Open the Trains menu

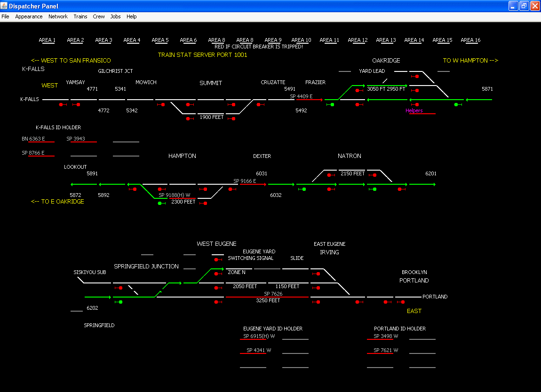[x=80, y=16]
